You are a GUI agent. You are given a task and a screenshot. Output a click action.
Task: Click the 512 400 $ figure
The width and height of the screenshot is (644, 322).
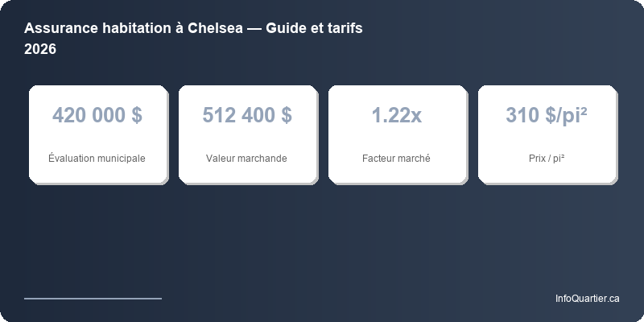[247, 115]
